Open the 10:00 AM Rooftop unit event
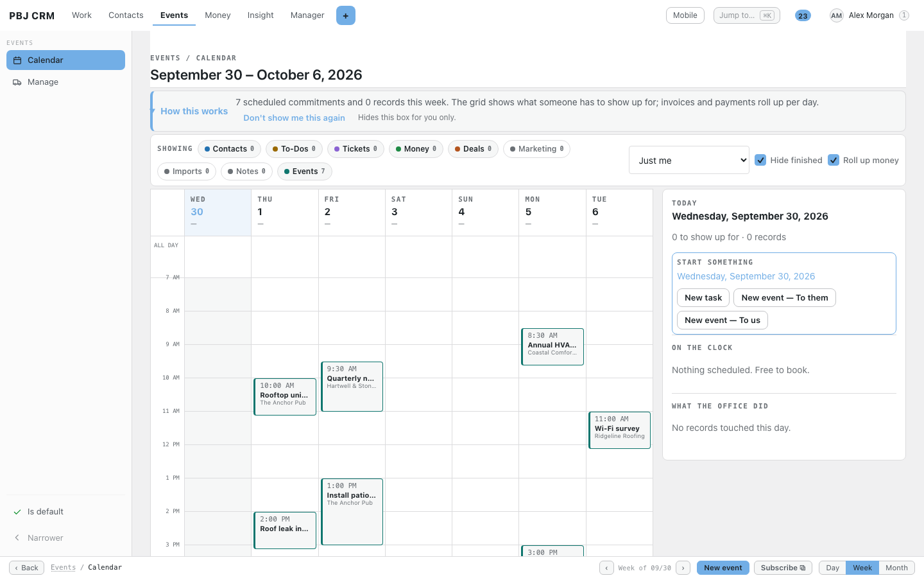 click(285, 397)
